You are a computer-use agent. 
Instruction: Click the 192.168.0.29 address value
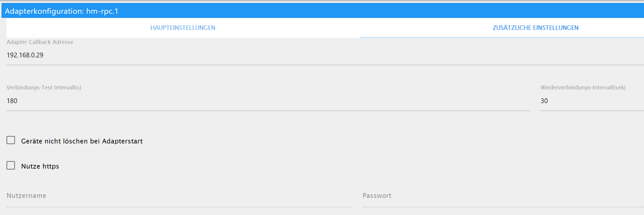(25, 55)
